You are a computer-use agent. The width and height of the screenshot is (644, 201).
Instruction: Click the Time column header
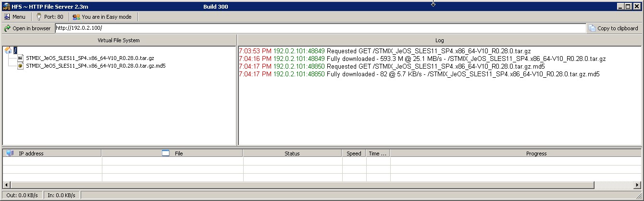[x=378, y=154]
